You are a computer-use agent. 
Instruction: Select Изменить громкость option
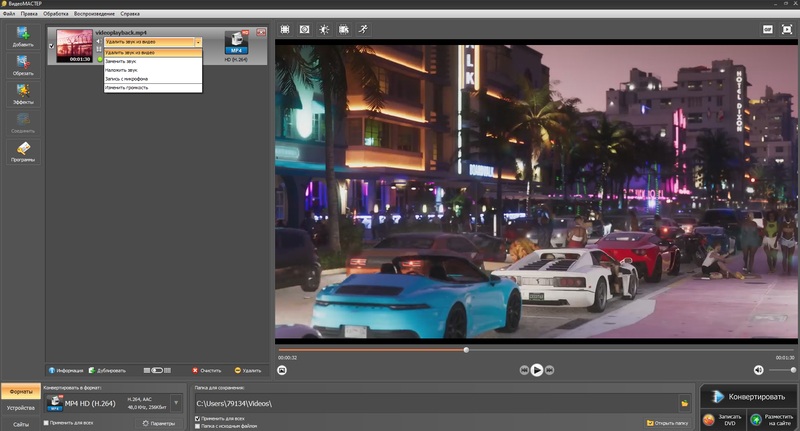tap(153, 88)
